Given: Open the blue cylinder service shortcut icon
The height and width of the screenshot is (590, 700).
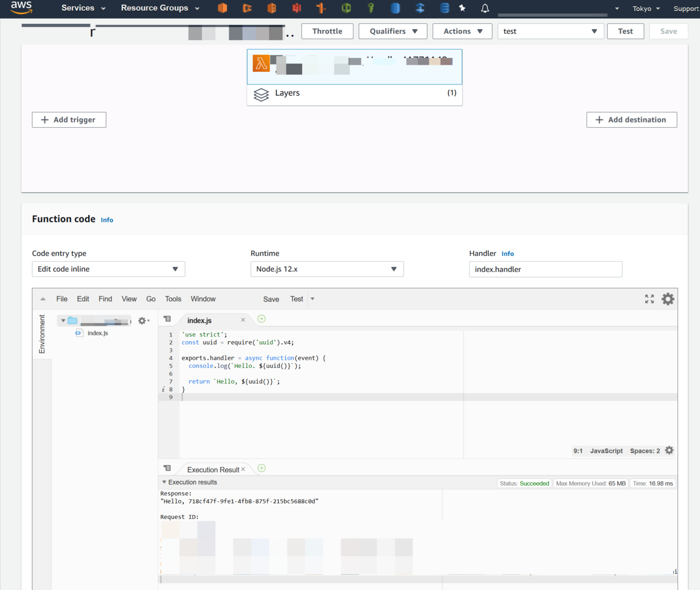Looking at the screenshot, I should [x=395, y=8].
